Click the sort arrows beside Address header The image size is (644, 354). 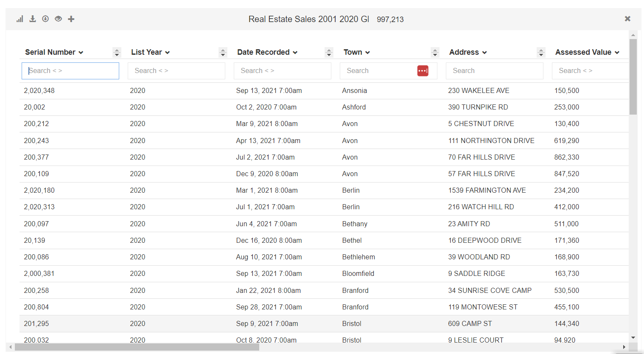coord(541,52)
